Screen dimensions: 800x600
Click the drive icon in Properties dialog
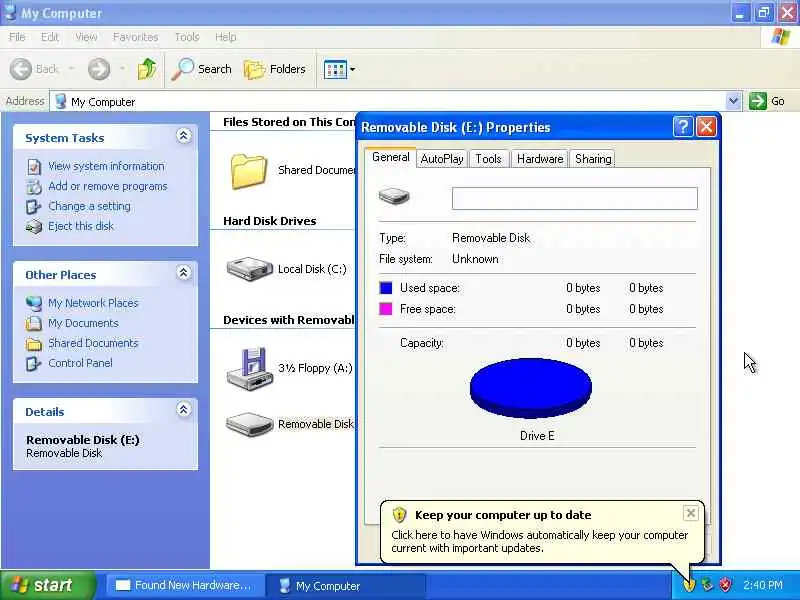pyautogui.click(x=394, y=196)
